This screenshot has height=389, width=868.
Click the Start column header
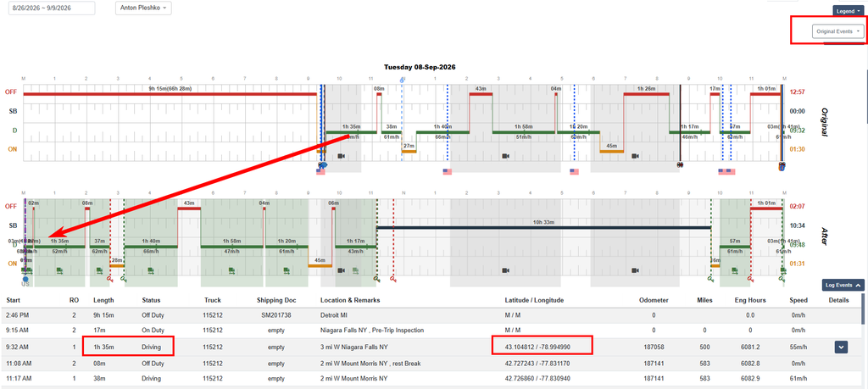coord(14,300)
